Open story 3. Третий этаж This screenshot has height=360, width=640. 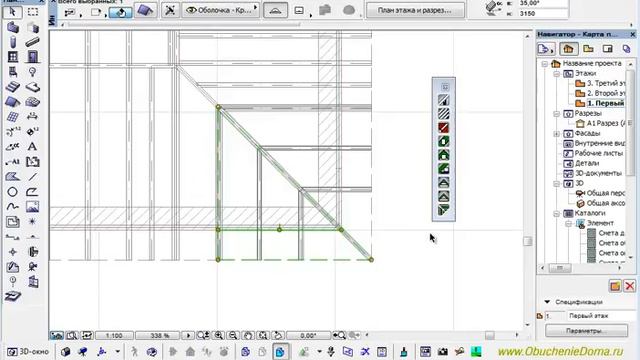(x=600, y=83)
